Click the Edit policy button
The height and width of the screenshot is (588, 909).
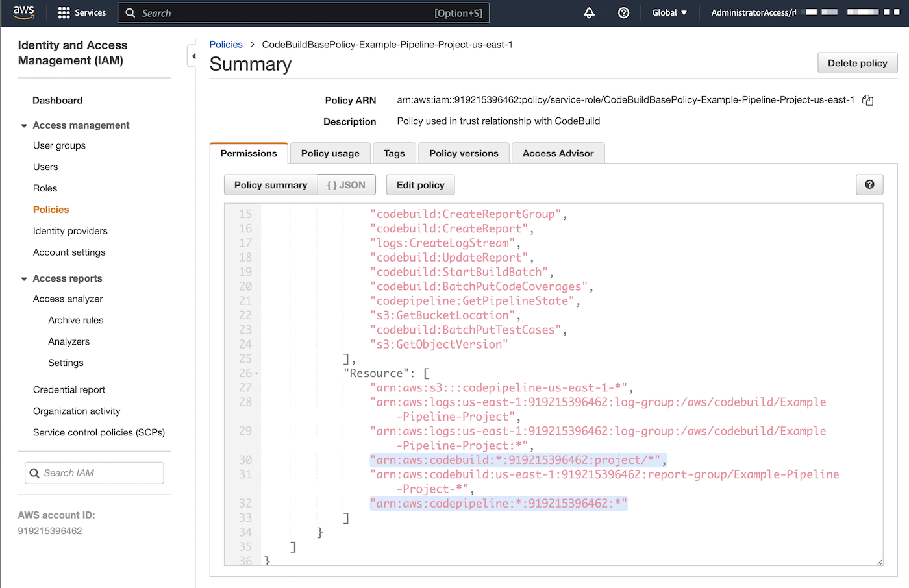[x=420, y=184]
